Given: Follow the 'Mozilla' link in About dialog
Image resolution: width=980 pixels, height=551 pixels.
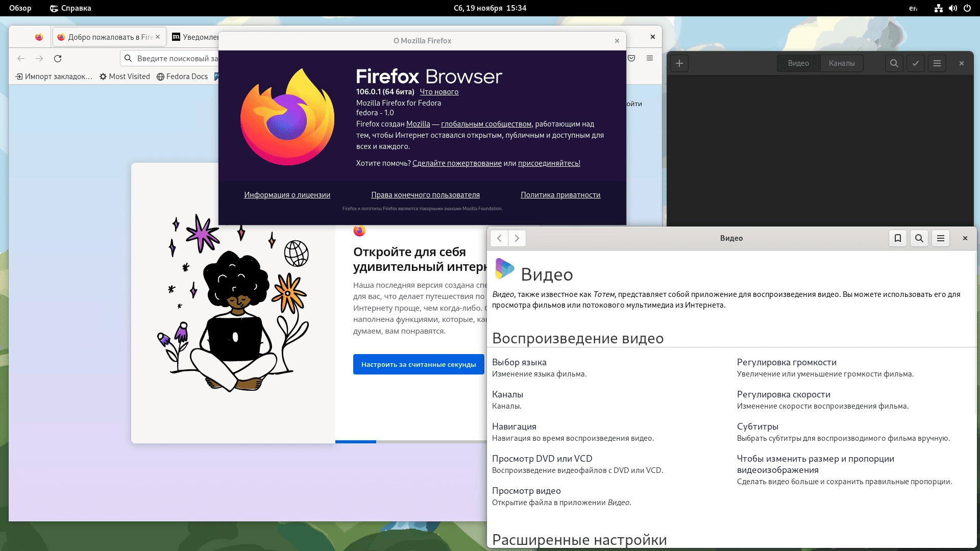Looking at the screenshot, I should 418,124.
